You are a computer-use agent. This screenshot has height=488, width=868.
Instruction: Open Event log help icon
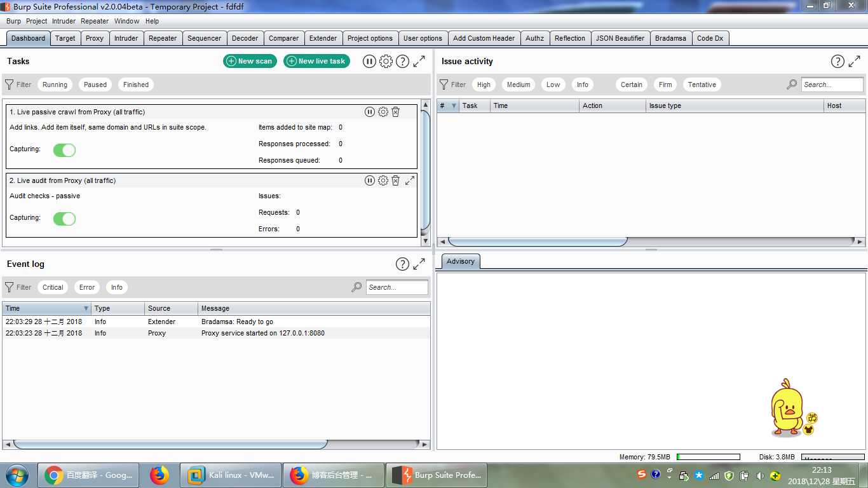click(x=402, y=264)
